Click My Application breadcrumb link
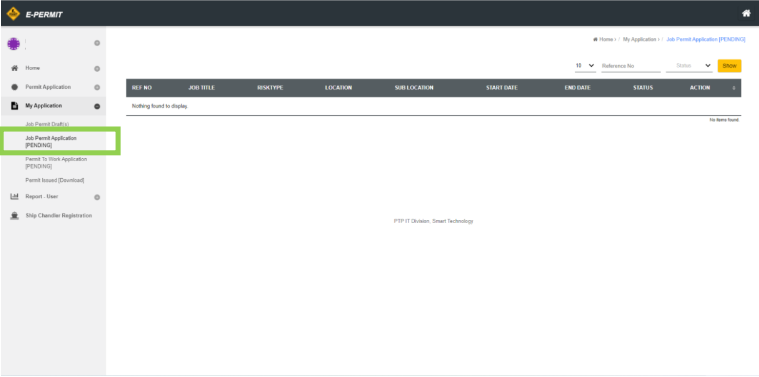The image size is (759, 377). pyautogui.click(x=639, y=40)
